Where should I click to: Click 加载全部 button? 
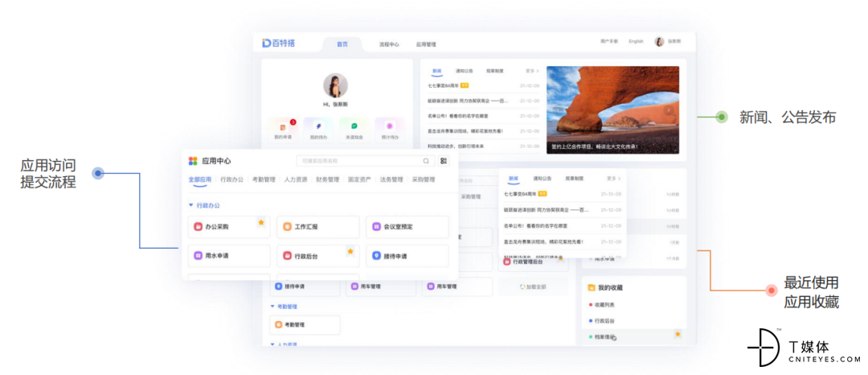pyautogui.click(x=533, y=286)
